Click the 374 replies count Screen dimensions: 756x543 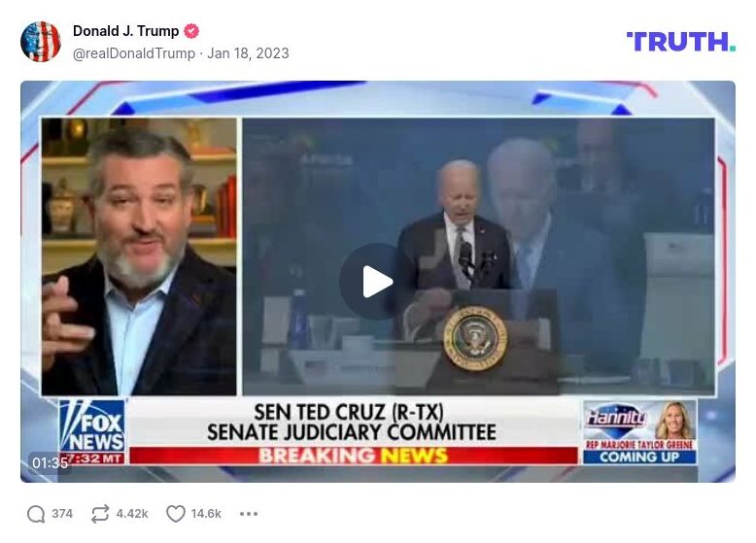click(x=62, y=514)
